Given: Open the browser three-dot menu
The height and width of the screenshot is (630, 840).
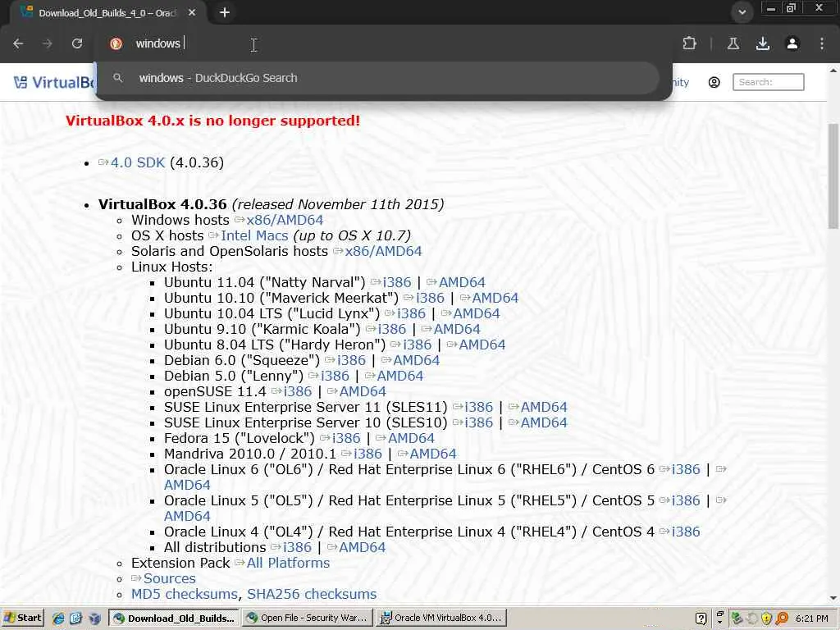Looking at the screenshot, I should tap(822, 43).
